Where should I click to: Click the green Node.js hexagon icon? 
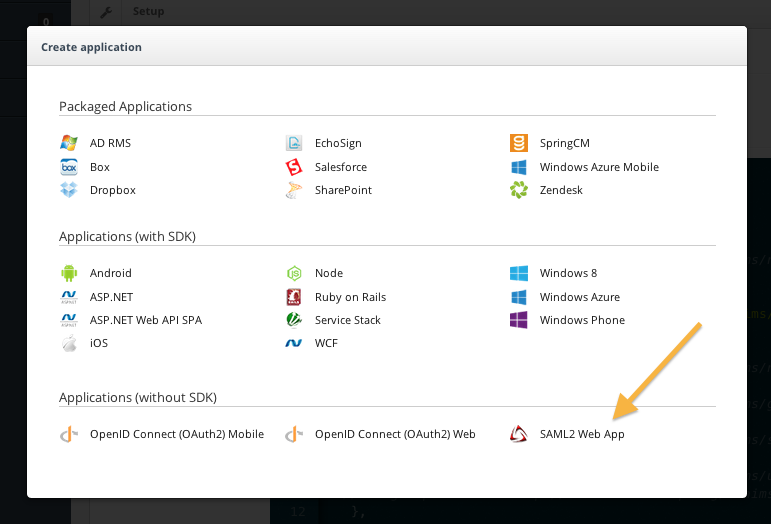294,273
